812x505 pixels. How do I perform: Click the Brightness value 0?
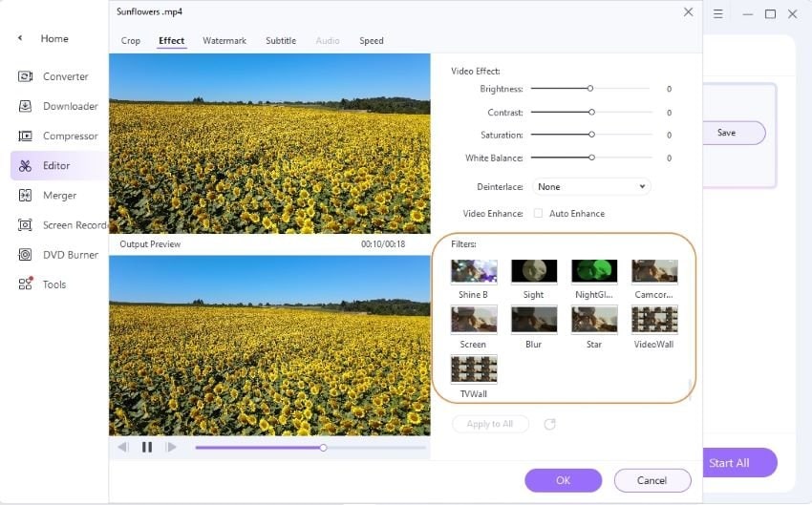[x=669, y=89]
